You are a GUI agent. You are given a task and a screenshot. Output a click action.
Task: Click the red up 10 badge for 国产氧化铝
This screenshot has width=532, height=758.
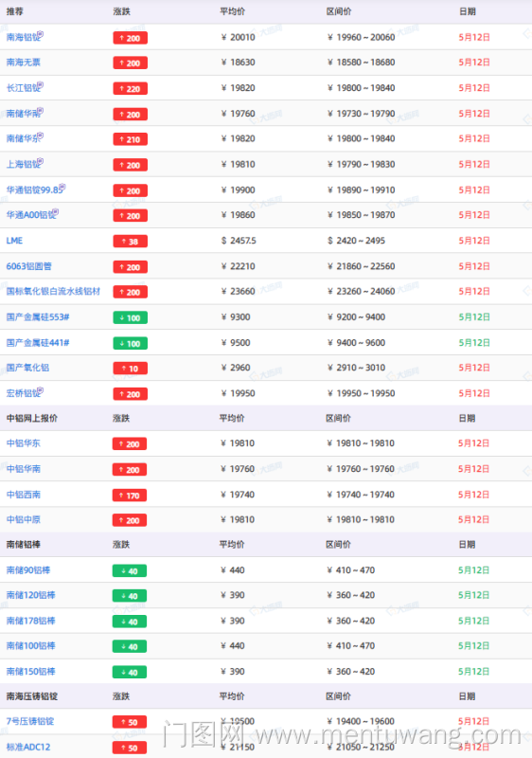click(x=131, y=369)
